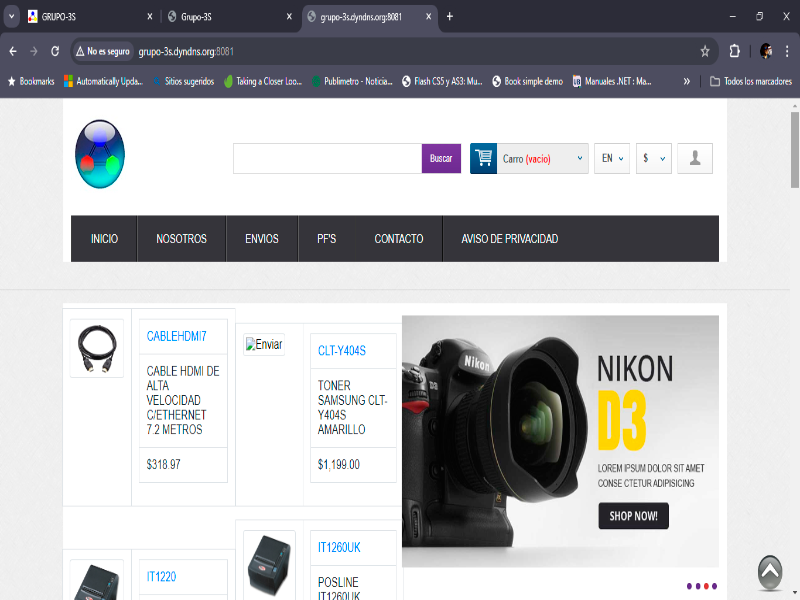The image size is (800, 600).
Task: Click the HDMI cable product thumbnail
Action: tap(96, 348)
